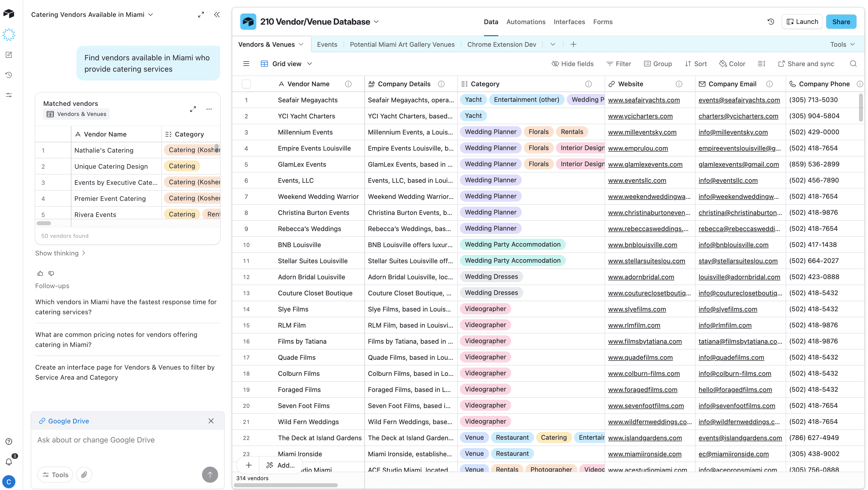Open www.seafairyachts.com website link
Screen dimensions: 868x490
(x=644, y=100)
